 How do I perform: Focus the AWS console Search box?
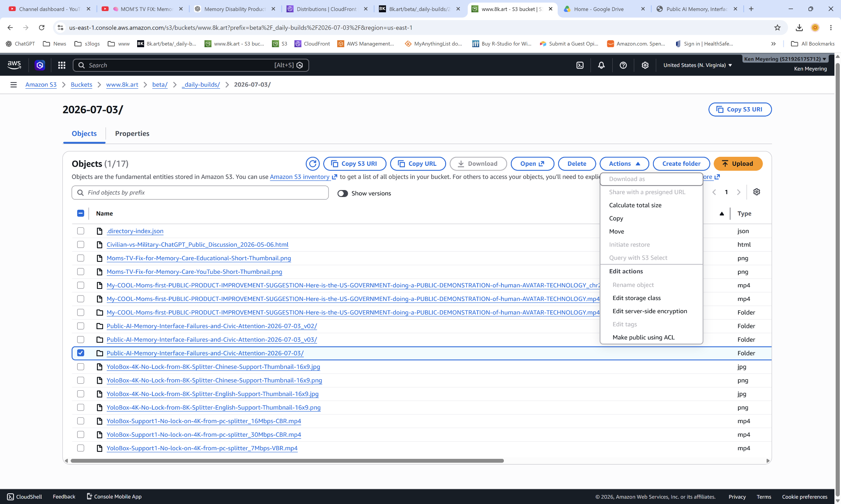click(191, 65)
